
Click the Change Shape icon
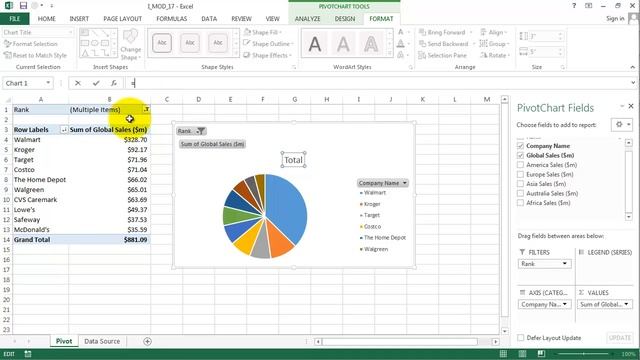tap(131, 45)
